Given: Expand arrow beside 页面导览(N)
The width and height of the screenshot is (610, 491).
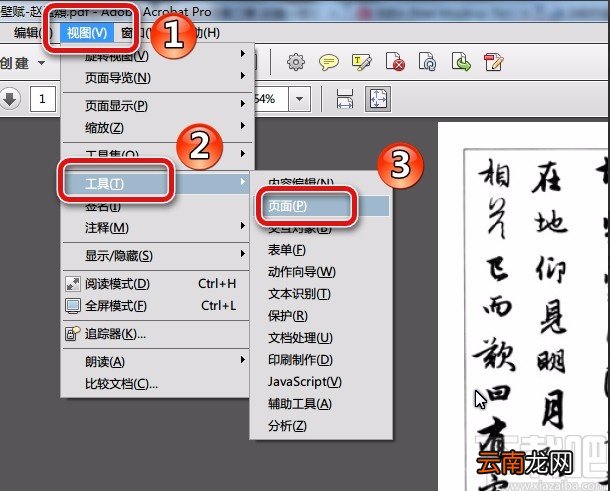Looking at the screenshot, I should [x=243, y=75].
